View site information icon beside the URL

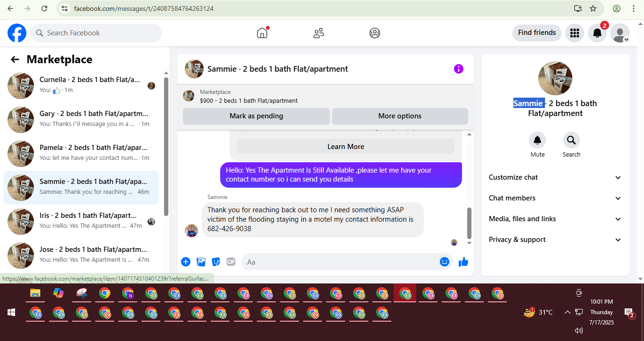click(x=65, y=8)
